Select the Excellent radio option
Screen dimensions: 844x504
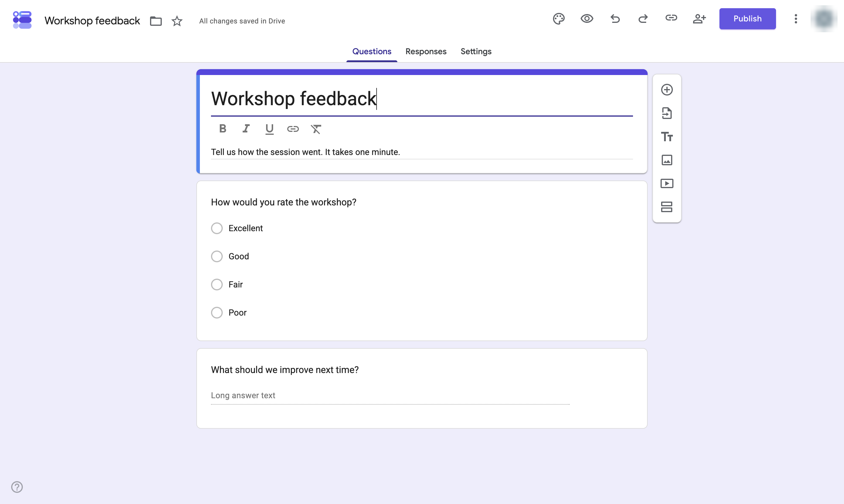click(x=217, y=228)
